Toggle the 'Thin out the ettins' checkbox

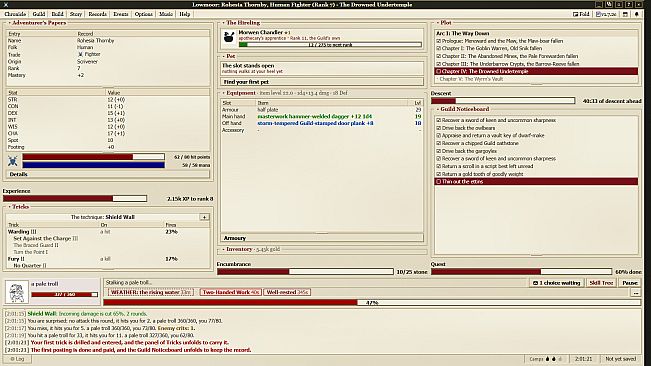[439, 182]
